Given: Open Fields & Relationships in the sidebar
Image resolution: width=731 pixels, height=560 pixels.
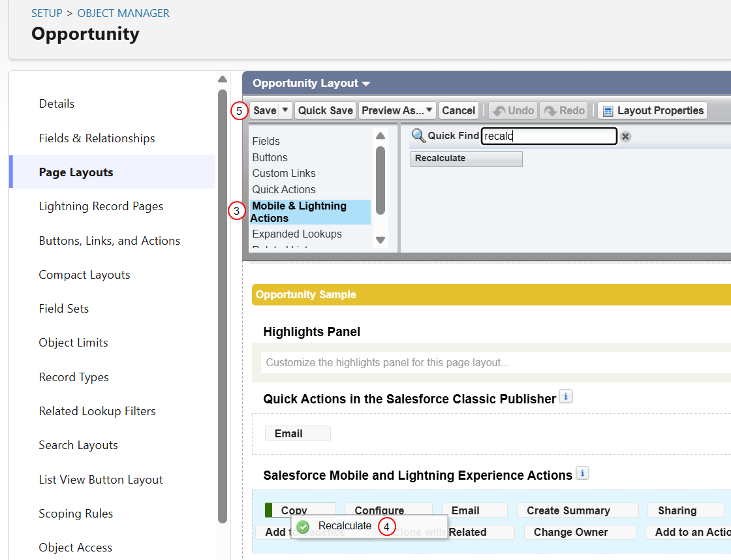Looking at the screenshot, I should click(x=97, y=138).
